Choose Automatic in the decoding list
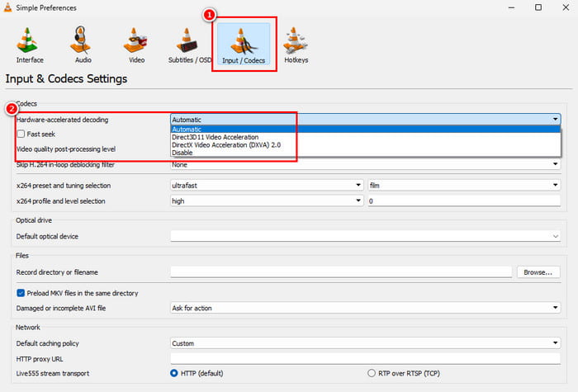578x392 pixels. point(365,130)
